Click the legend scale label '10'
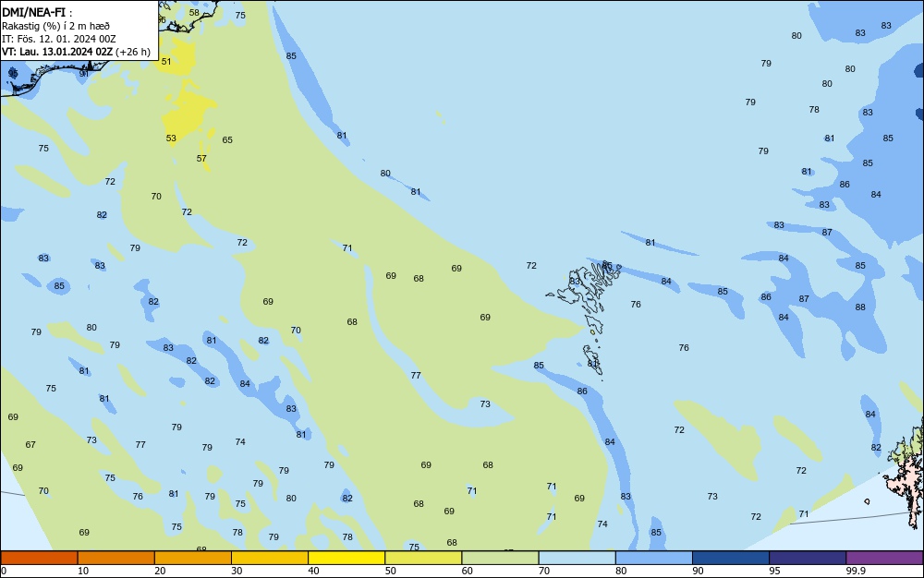 tap(83, 571)
